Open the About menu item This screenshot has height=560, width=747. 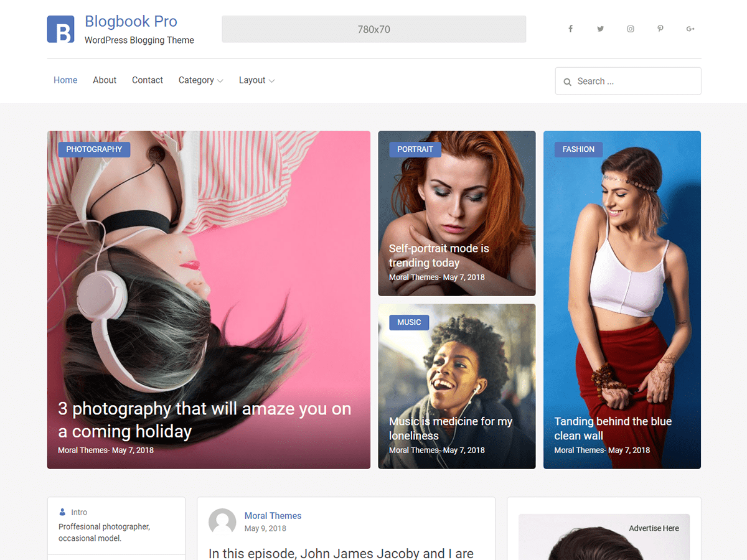click(105, 80)
